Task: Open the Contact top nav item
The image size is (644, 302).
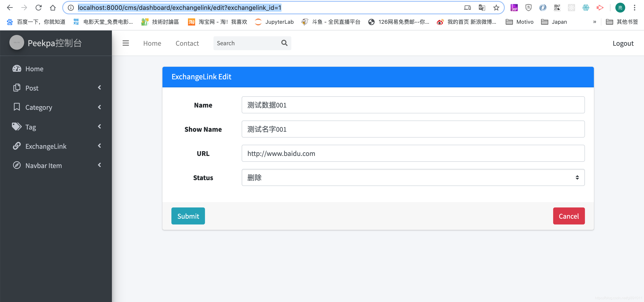Action: pos(187,43)
